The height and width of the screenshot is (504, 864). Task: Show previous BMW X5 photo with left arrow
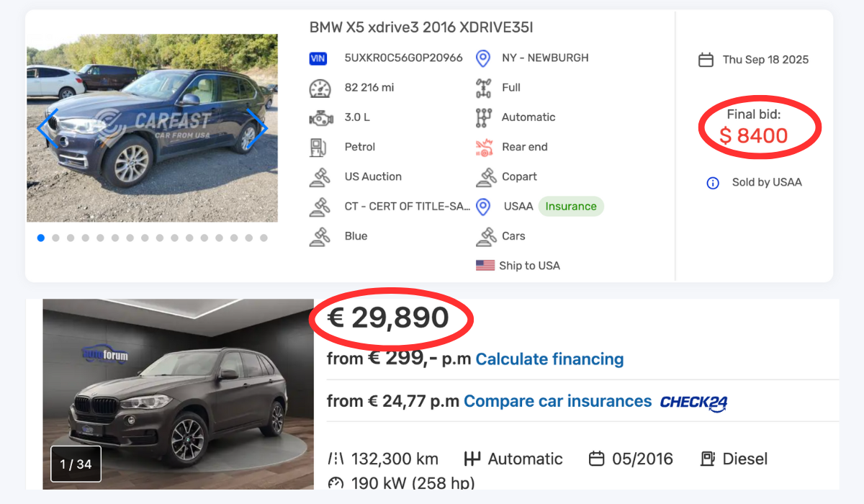point(48,127)
